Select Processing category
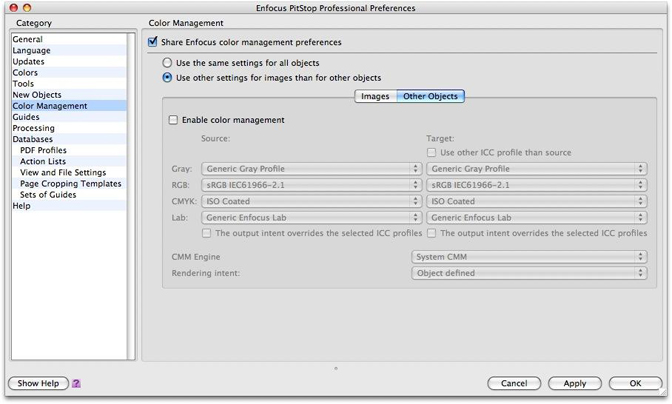The image size is (672, 404). pyautogui.click(x=69, y=128)
